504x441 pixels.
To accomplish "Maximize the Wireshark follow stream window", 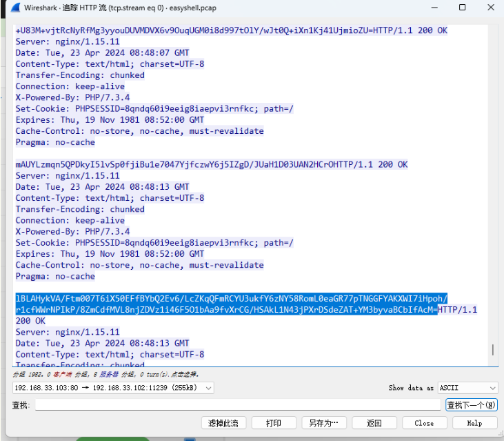I will tap(462, 8).
